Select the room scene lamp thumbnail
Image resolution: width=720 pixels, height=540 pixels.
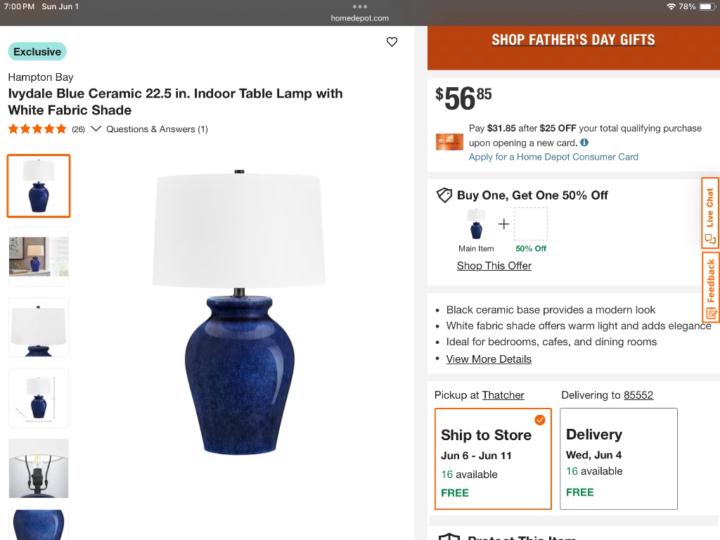tap(39, 257)
